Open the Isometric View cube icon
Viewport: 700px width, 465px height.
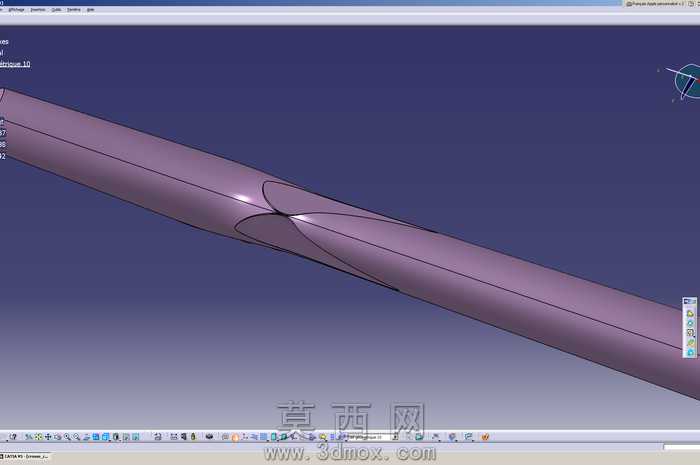(x=106, y=437)
